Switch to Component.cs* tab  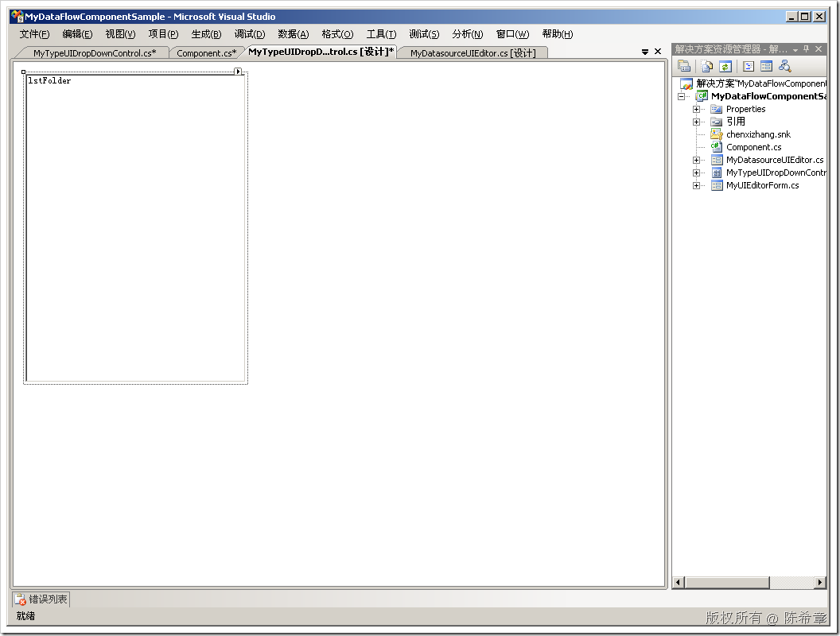pyautogui.click(x=206, y=53)
